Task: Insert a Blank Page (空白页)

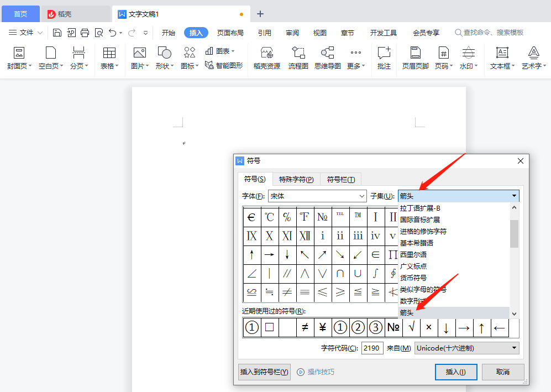Action: [51, 58]
